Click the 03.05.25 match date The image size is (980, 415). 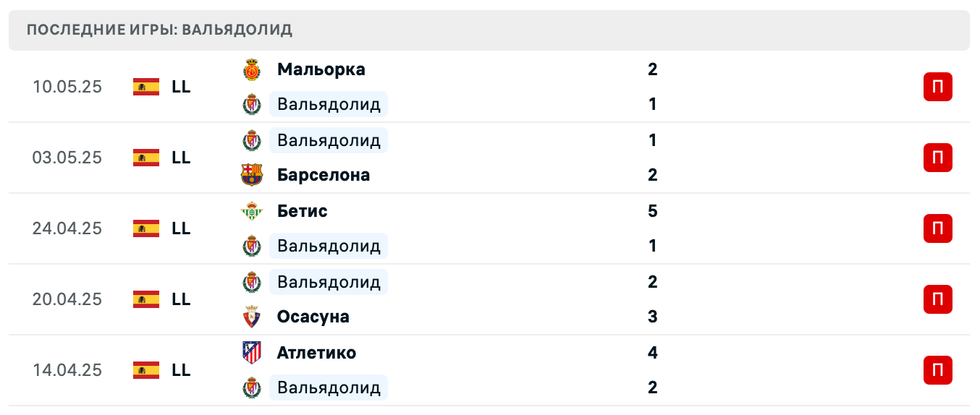point(67,158)
